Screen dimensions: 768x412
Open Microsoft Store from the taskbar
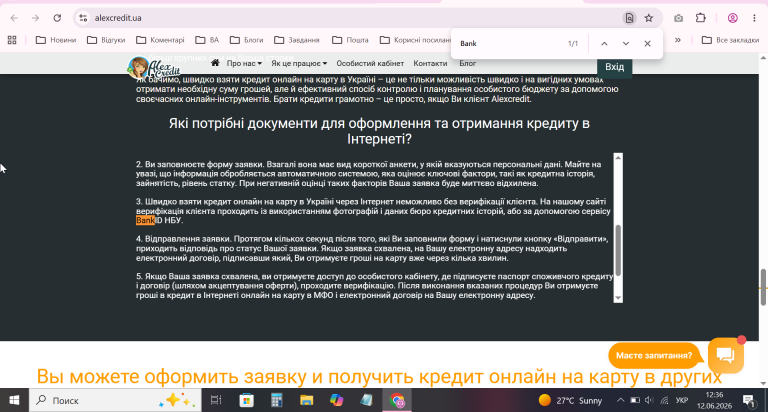click(246, 400)
